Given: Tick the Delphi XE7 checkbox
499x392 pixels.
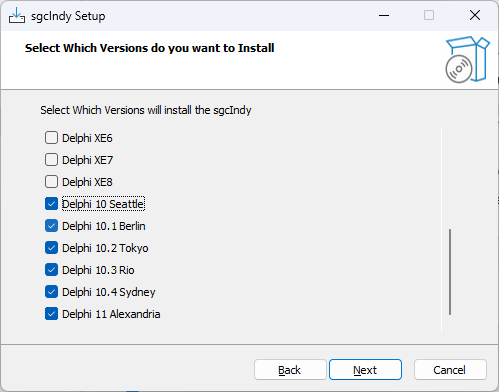Looking at the screenshot, I should coord(51,160).
